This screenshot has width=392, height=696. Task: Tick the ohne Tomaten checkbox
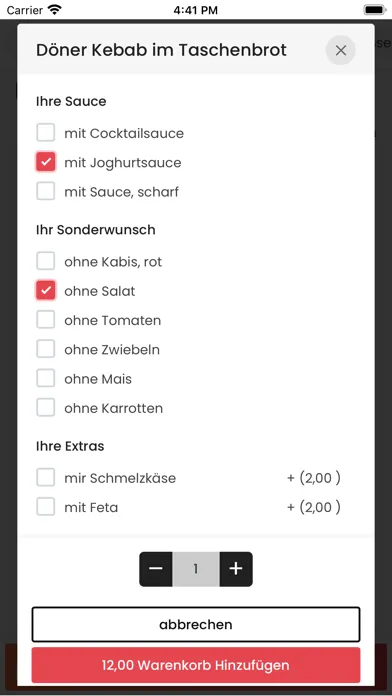(46, 320)
